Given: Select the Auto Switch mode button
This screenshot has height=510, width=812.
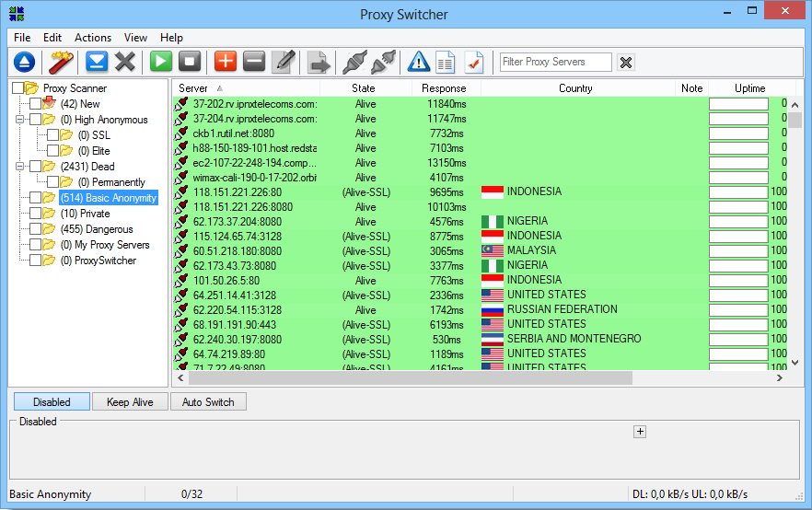Looking at the screenshot, I should (x=208, y=401).
